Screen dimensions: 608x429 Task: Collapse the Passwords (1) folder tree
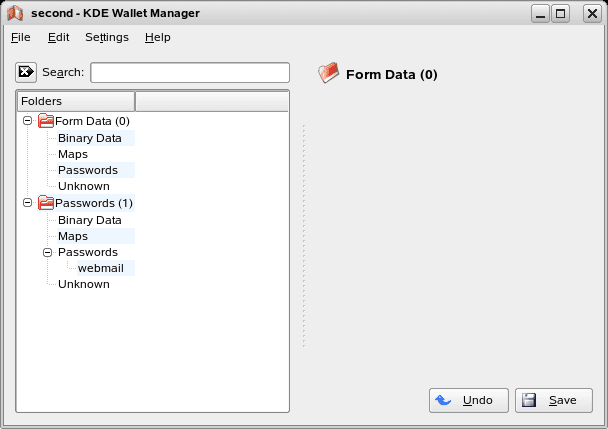(28, 203)
